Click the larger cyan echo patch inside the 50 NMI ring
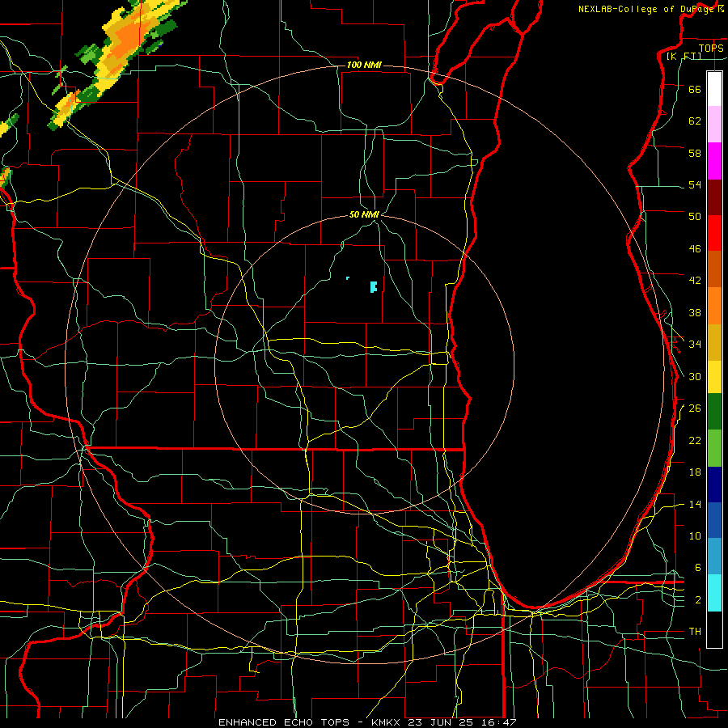The height and width of the screenshot is (728, 728). (x=374, y=287)
